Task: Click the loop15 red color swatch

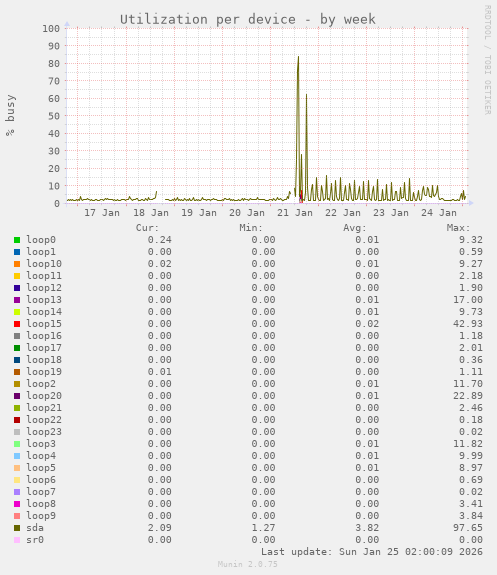Action: pos(17,324)
